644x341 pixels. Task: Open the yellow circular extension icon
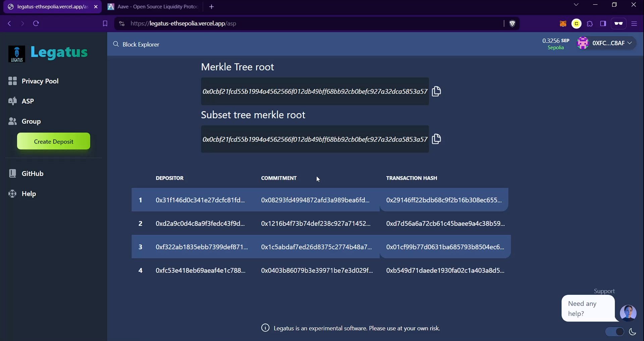(x=576, y=23)
